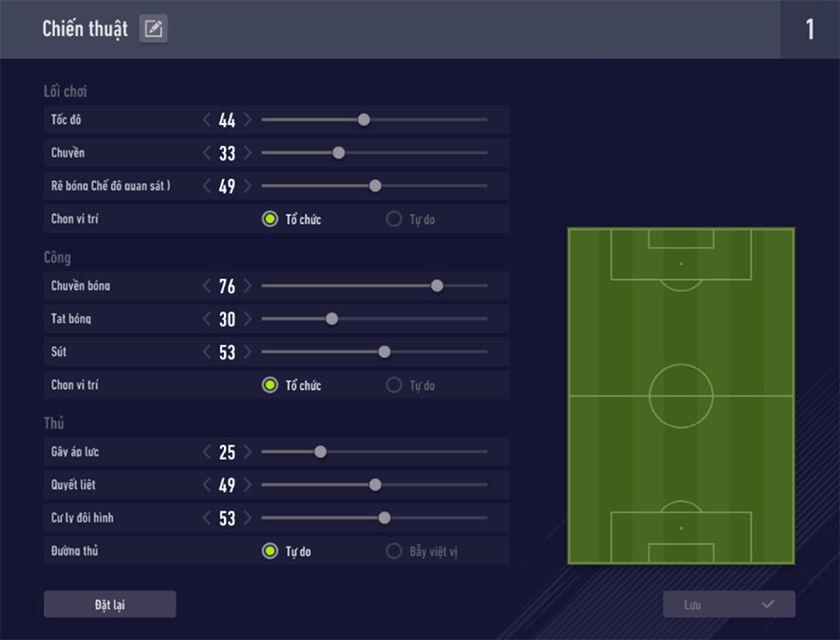
Task: Increase Sút value with right chevron
Action: coord(247,352)
